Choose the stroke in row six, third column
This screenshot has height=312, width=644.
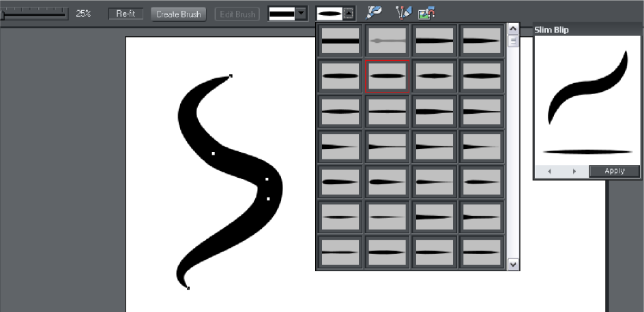435,217
